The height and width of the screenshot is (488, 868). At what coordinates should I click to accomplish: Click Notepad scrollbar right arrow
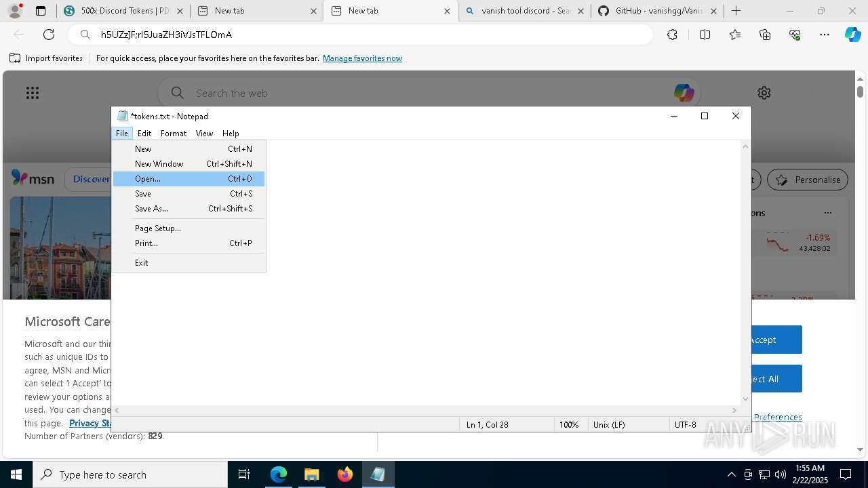(x=734, y=410)
